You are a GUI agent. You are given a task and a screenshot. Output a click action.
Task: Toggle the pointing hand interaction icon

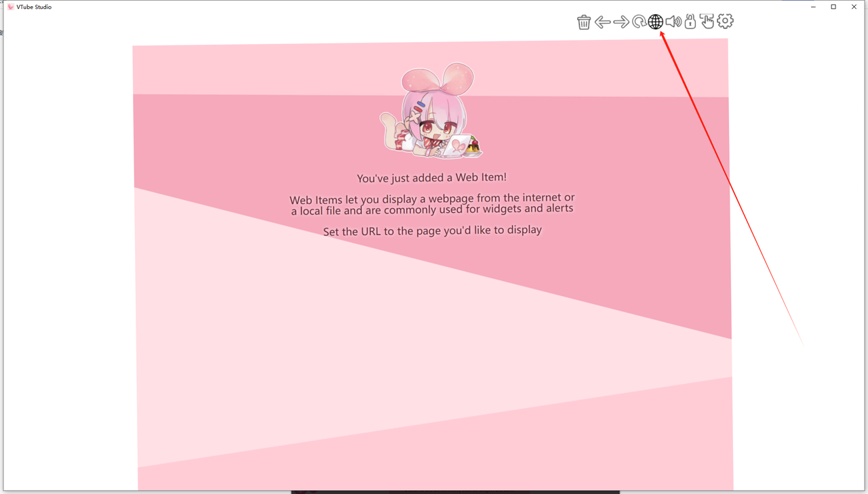707,22
